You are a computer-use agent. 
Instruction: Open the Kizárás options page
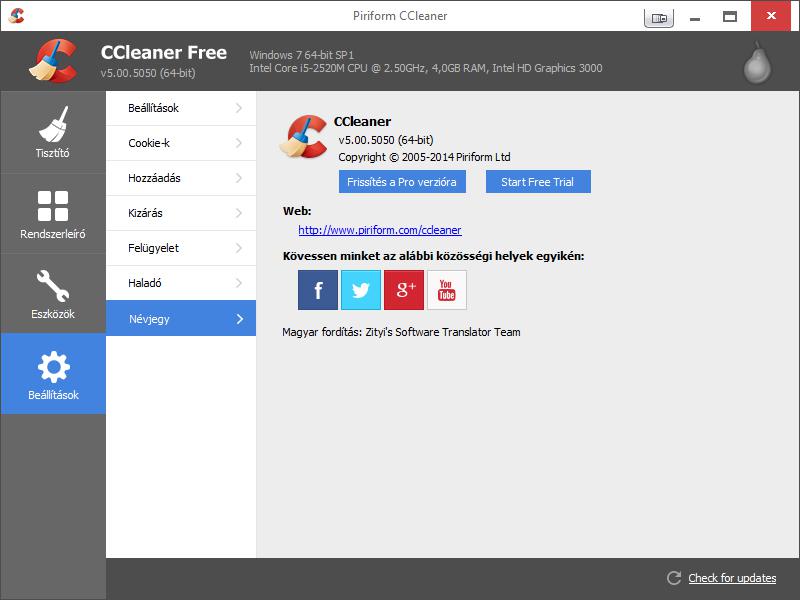(181, 213)
